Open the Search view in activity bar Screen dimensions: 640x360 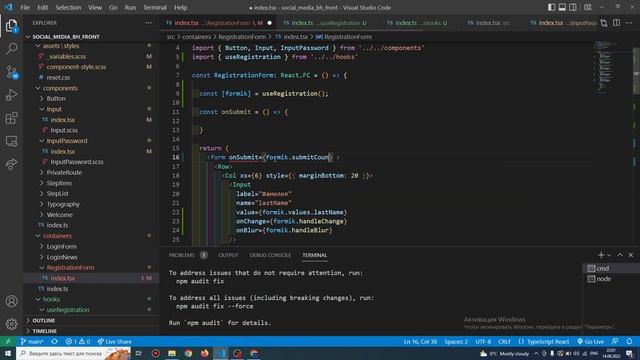11,49
